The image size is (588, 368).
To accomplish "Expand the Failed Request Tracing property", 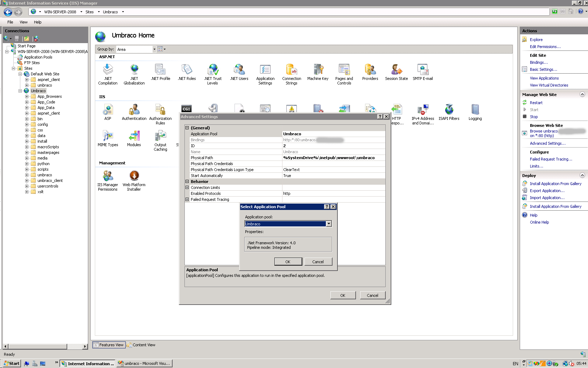I will [x=187, y=199].
